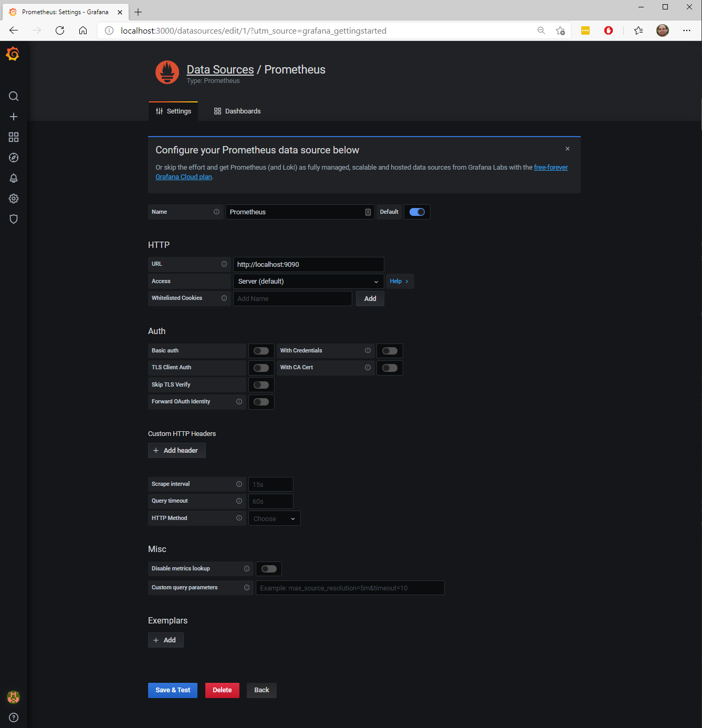The width and height of the screenshot is (702, 728).
Task: Open the Dashboards grid icon in sidebar
Action: tap(14, 137)
